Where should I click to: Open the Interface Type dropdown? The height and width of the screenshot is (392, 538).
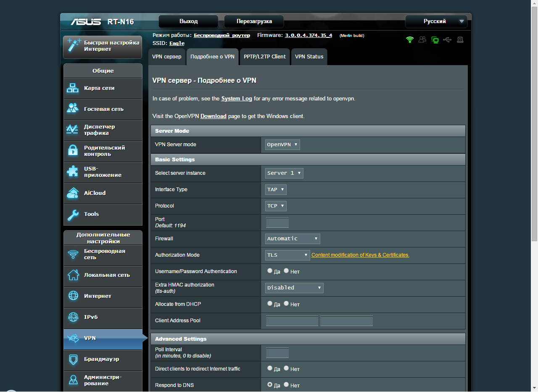point(276,189)
